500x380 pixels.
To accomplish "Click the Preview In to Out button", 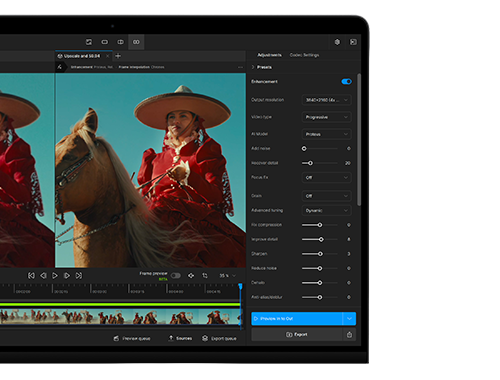I will 297,319.
